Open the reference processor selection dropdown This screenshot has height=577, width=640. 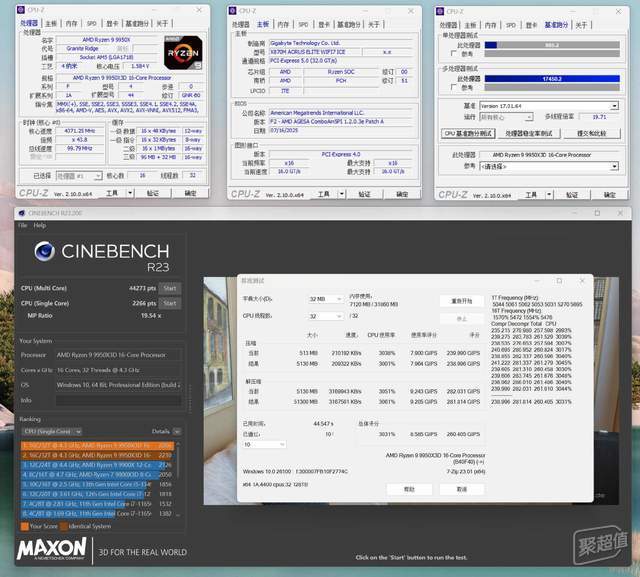pyautogui.click(x=549, y=166)
